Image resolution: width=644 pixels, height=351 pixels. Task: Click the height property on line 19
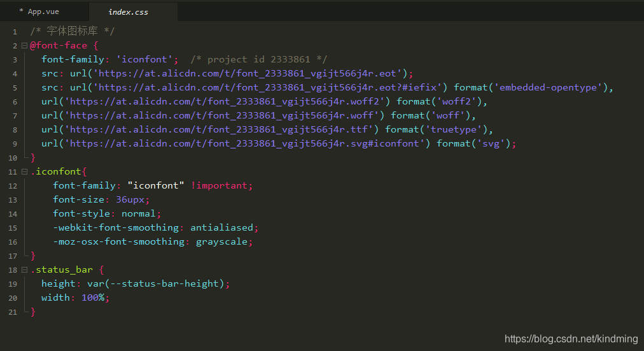point(59,283)
